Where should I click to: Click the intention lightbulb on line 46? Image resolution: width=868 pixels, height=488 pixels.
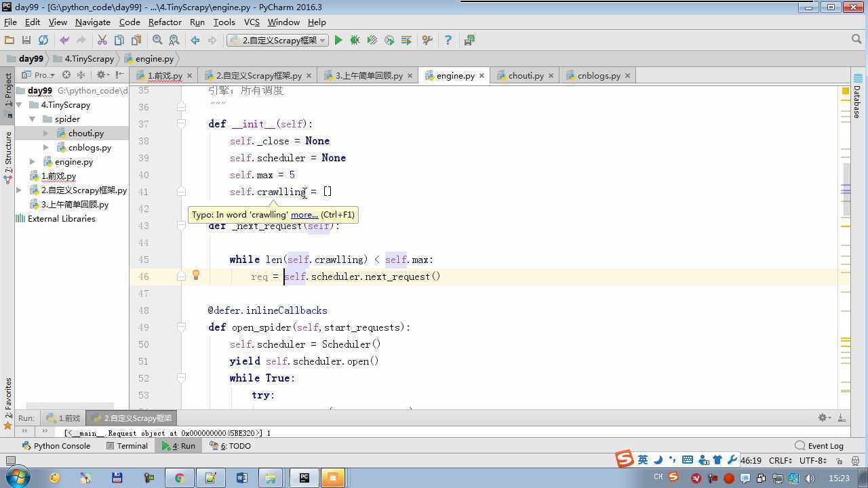(x=196, y=275)
